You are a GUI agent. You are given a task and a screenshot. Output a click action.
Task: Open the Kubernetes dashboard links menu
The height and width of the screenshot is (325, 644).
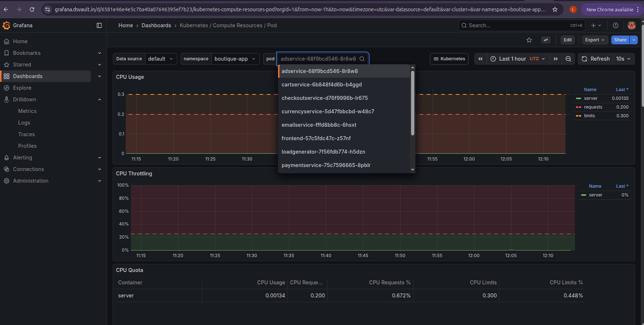point(449,59)
